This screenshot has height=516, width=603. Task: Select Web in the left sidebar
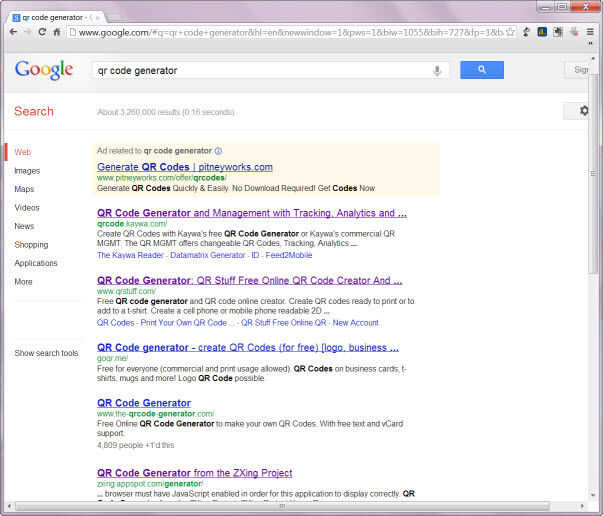pos(22,152)
